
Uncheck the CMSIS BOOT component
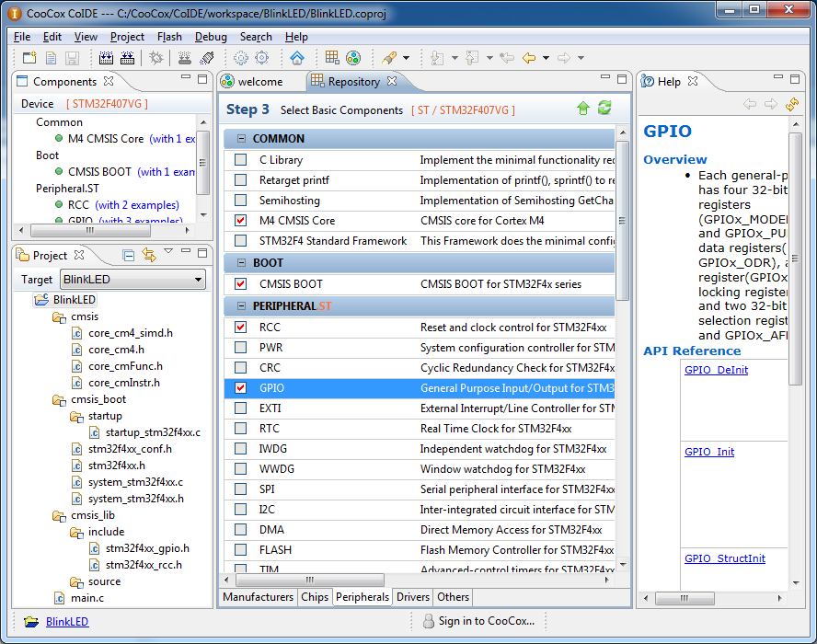(240, 284)
